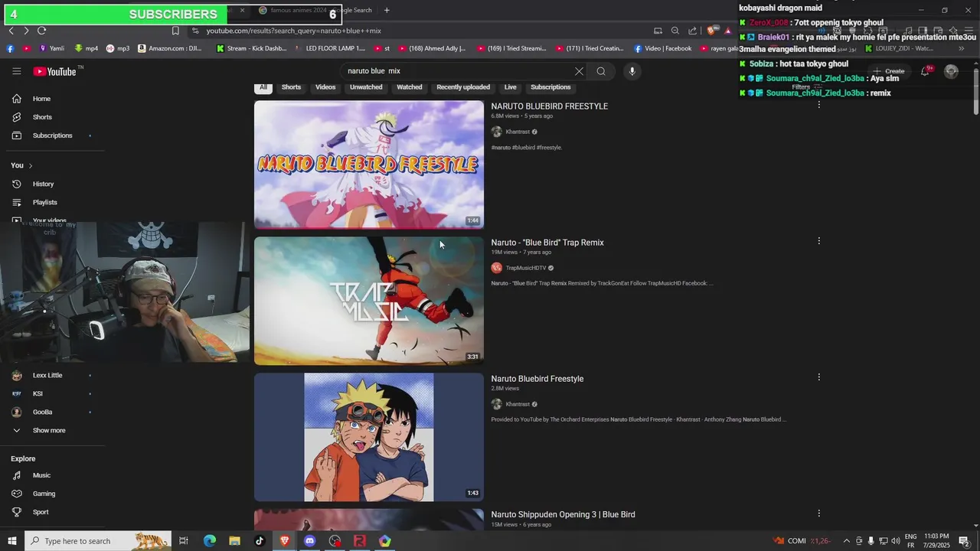Viewport: 980px width, 551px height.
Task: Open options for NARUTO BLUEBIRD FREESTYLE video
Action: coord(818,105)
